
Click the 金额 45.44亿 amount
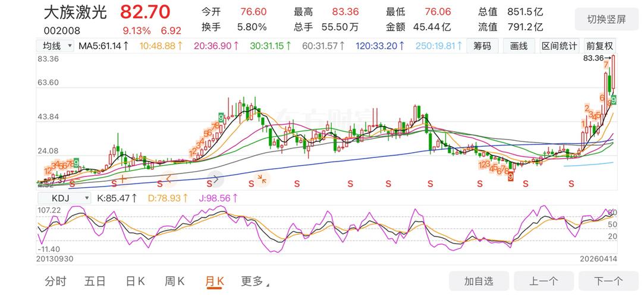click(x=418, y=27)
